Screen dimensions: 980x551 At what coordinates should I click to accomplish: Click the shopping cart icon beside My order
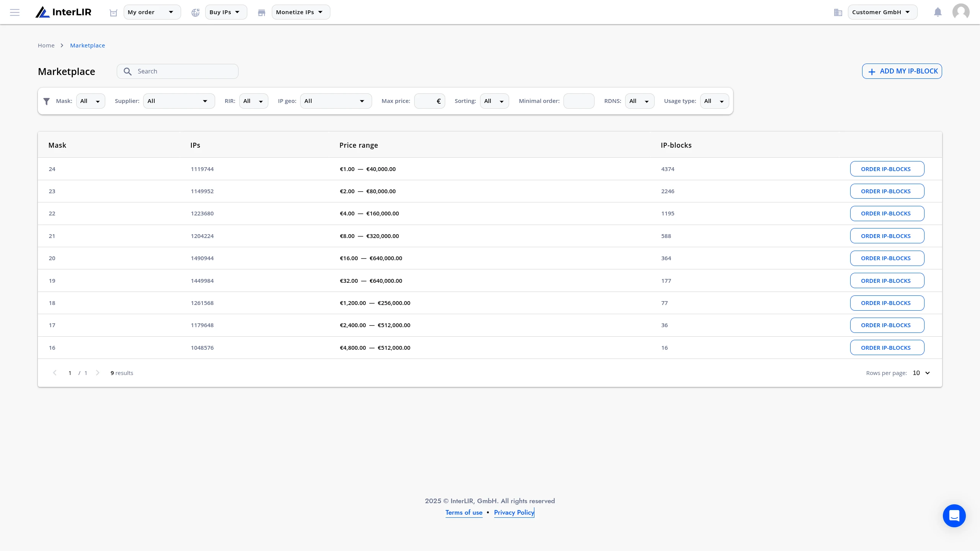113,13
